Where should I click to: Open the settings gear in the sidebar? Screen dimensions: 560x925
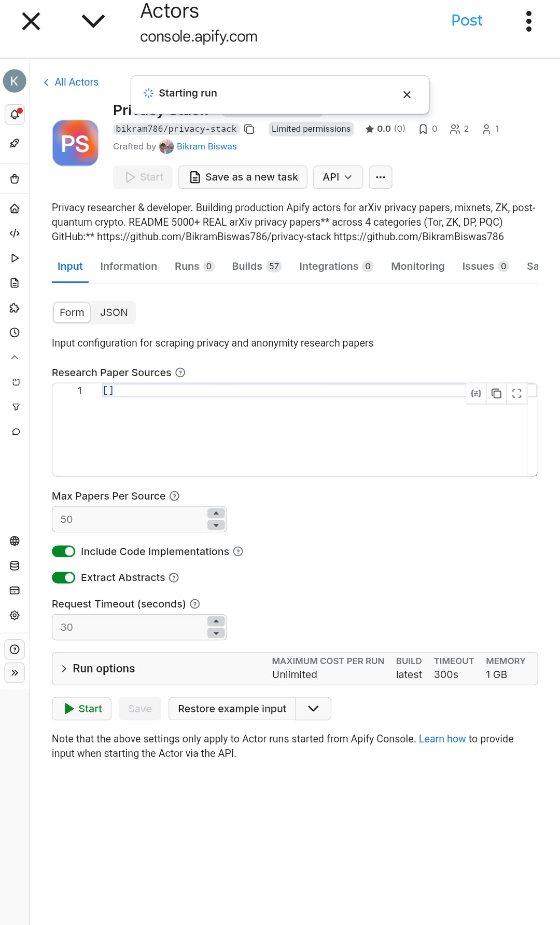[x=15, y=615]
